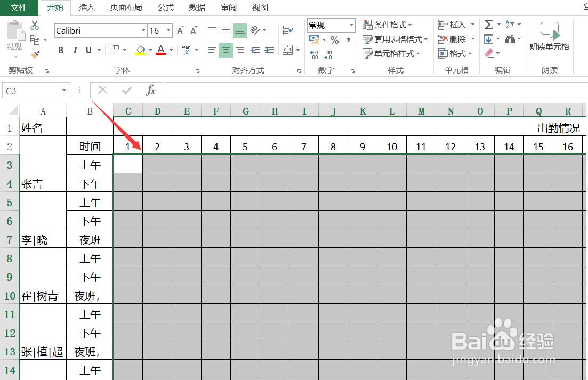
Task: Toggle bold formatting
Action: pyautogui.click(x=60, y=51)
